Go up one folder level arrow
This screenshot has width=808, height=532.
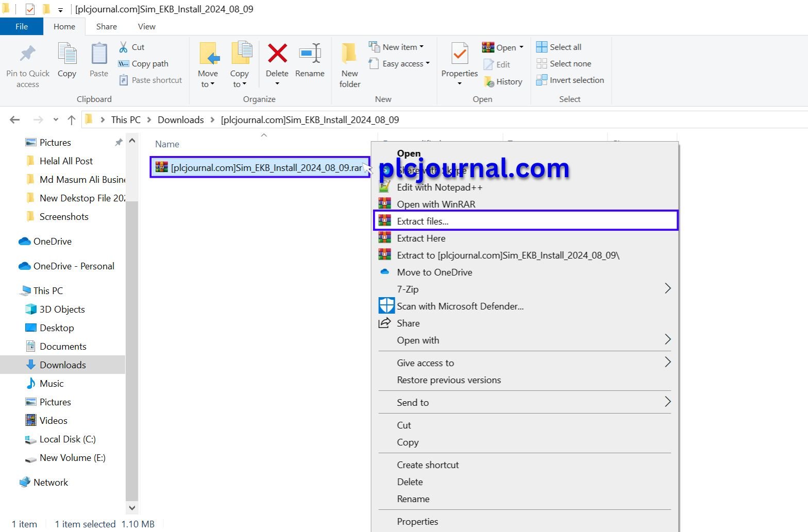(x=72, y=120)
